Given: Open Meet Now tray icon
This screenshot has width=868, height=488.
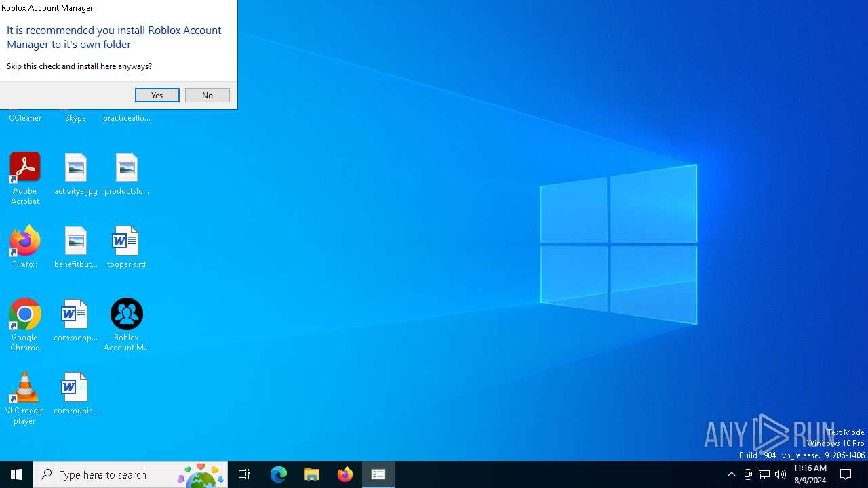Looking at the screenshot, I should 748,474.
